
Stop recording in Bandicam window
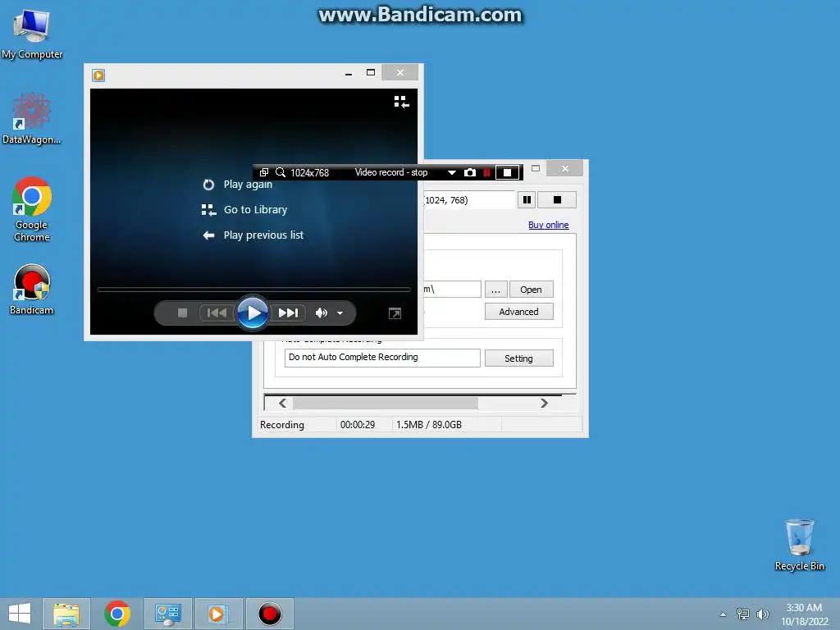click(557, 200)
